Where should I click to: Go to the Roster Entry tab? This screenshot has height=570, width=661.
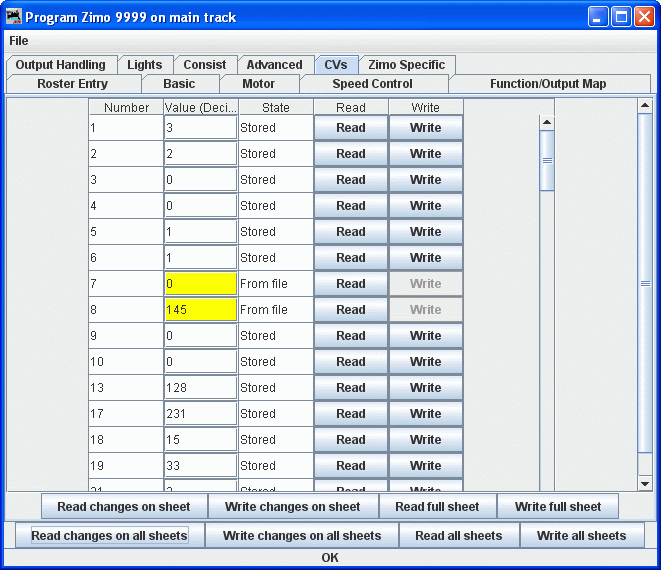tap(72, 84)
